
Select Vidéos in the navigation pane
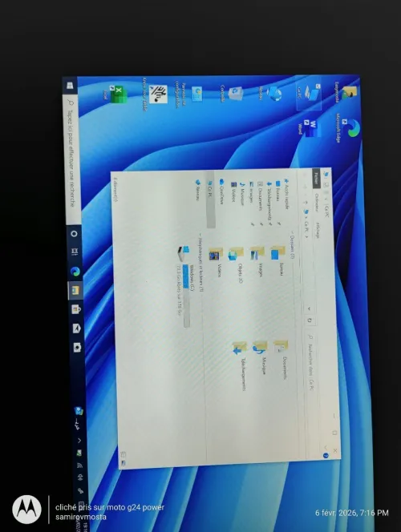[x=233, y=192]
